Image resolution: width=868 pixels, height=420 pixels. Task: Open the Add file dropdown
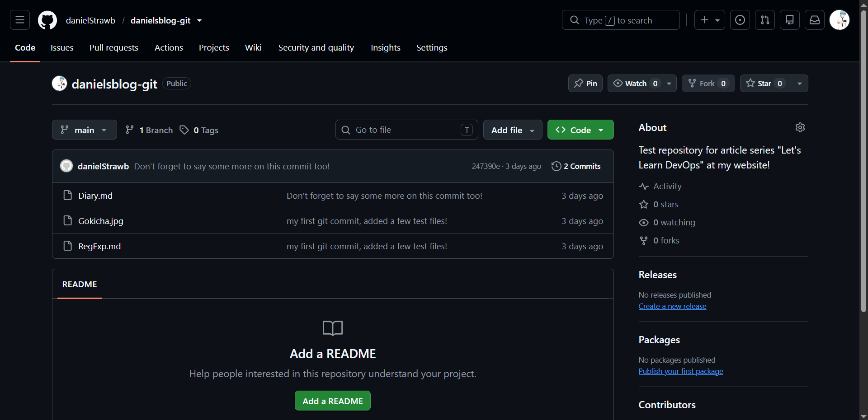[513, 130]
